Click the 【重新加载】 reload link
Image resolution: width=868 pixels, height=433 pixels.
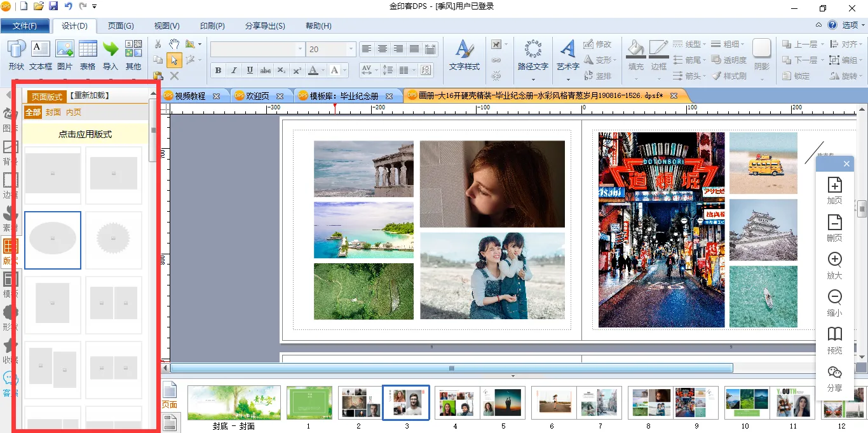coord(89,95)
